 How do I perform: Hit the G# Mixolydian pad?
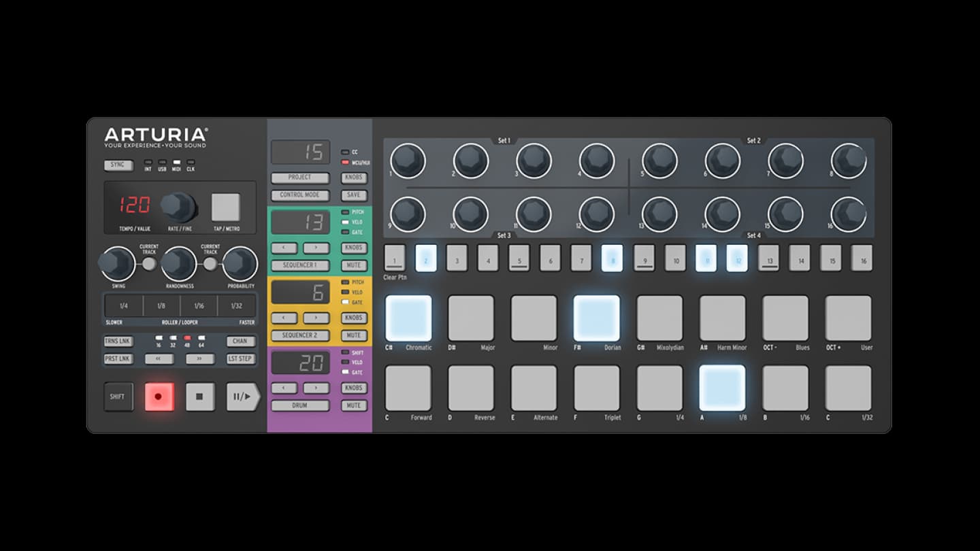[x=659, y=318]
